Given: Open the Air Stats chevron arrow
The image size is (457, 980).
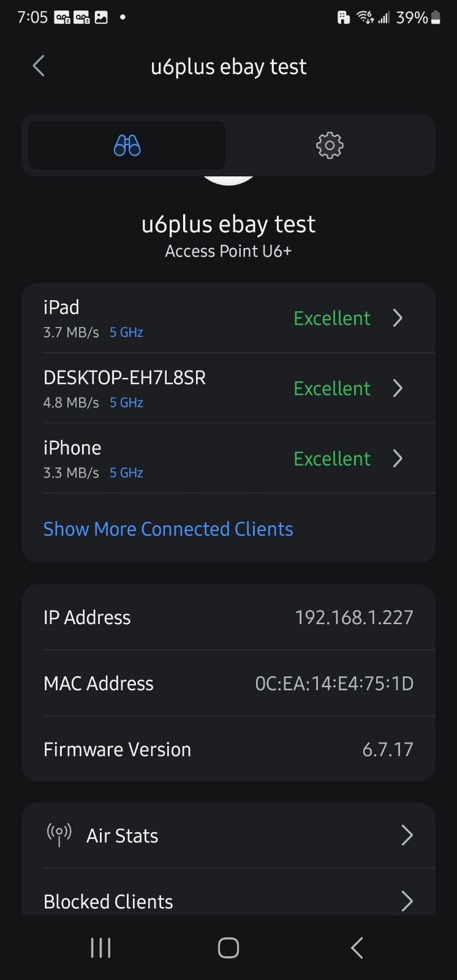Looking at the screenshot, I should click(407, 835).
